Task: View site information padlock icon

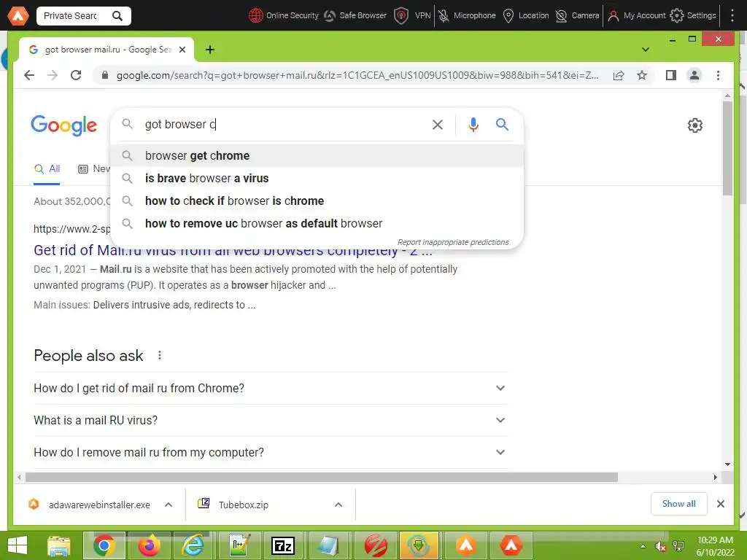Action: click(105, 75)
